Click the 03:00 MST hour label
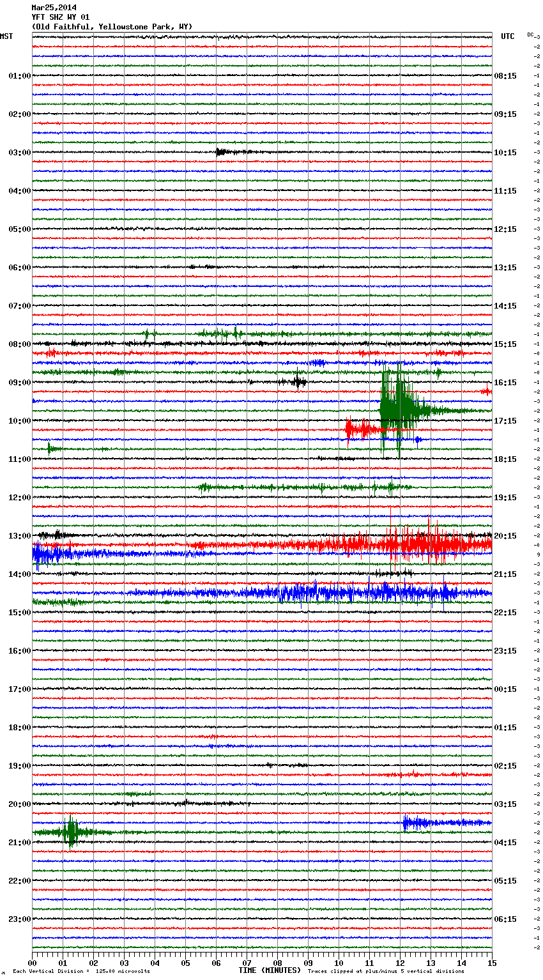Screen dimensions: 543x980 20,153
